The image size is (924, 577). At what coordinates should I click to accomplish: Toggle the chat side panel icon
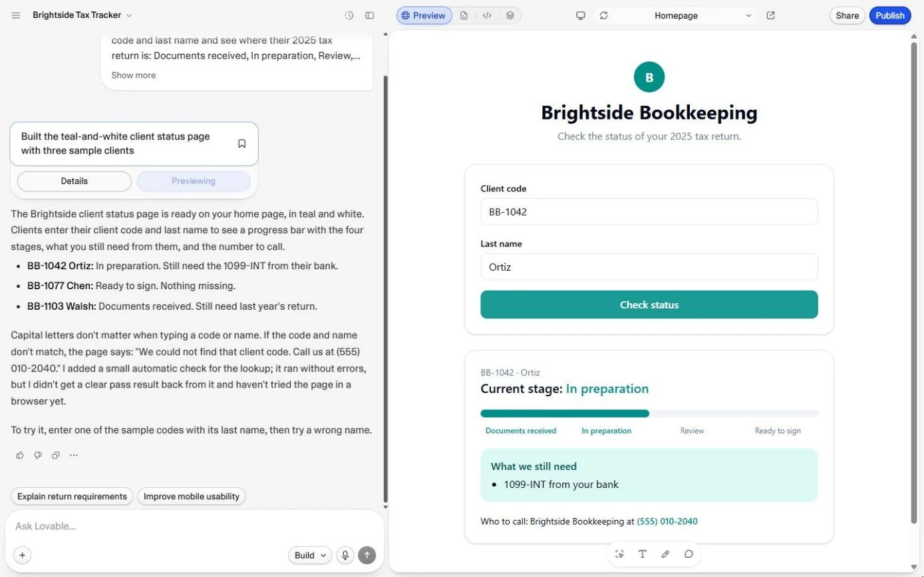(370, 15)
